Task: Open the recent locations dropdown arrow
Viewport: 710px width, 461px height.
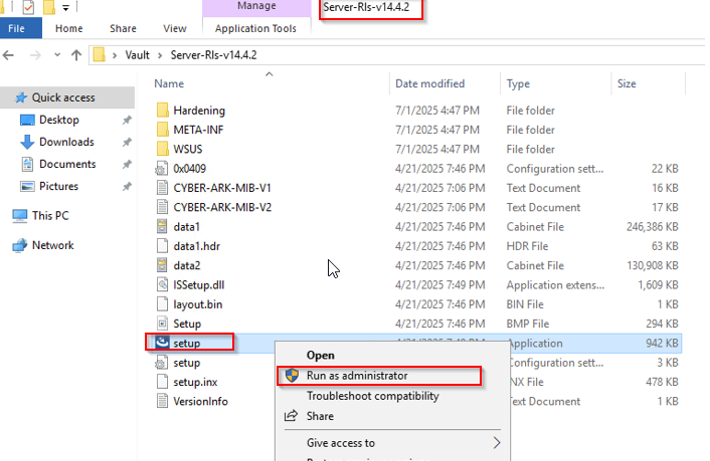Action: click(57, 55)
